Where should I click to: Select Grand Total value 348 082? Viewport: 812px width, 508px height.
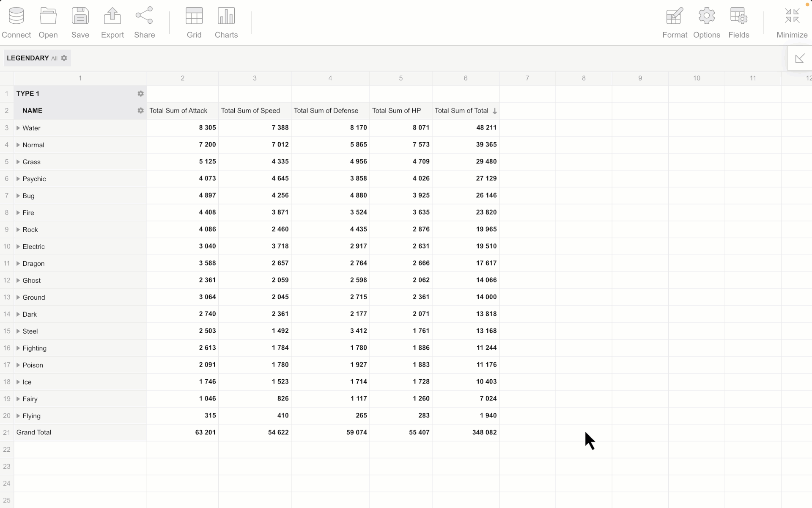click(x=466, y=433)
